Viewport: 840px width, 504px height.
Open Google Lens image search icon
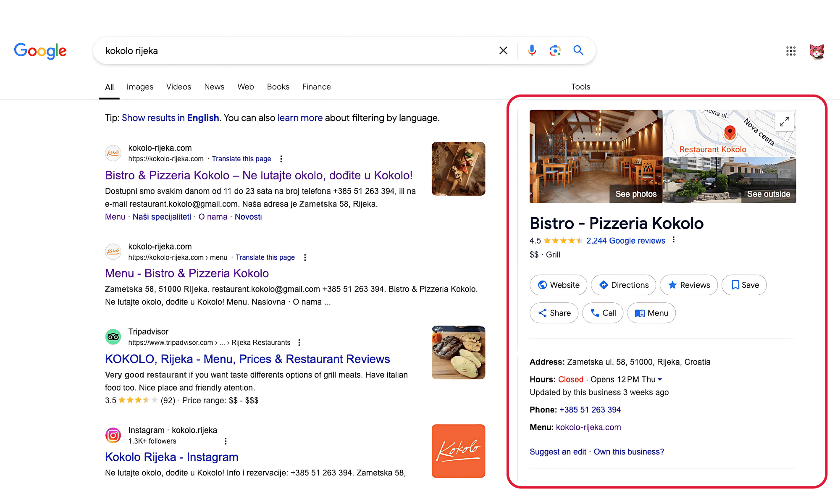555,51
